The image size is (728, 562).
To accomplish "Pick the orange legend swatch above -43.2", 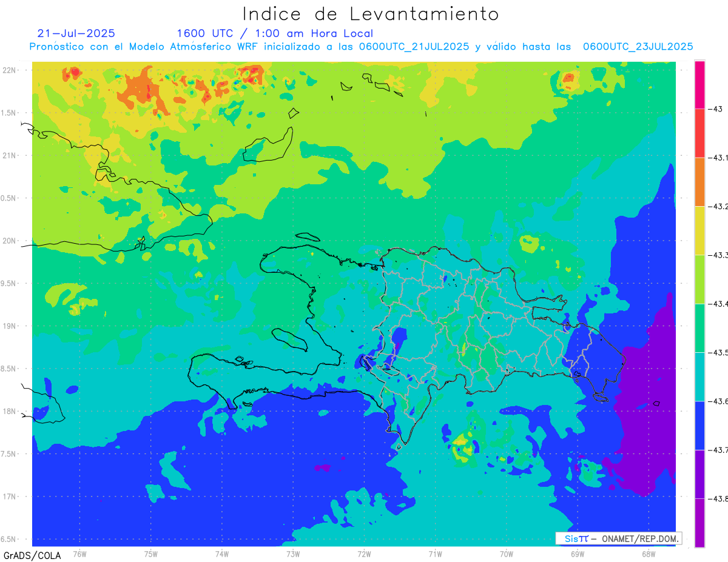I will pos(699,182).
